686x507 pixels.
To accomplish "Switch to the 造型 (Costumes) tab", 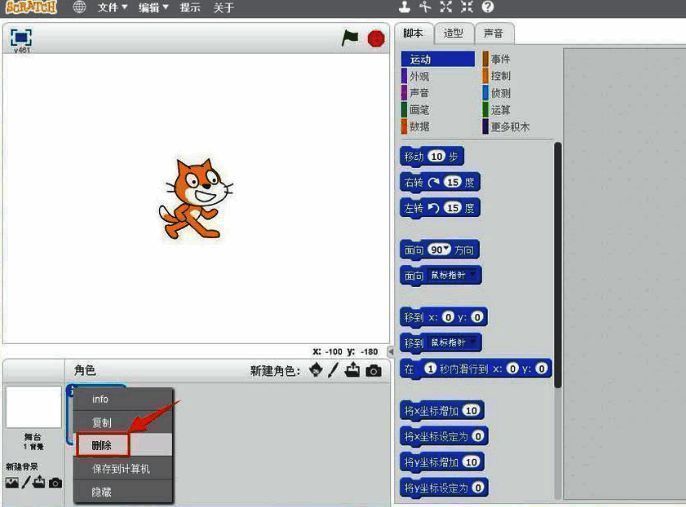I will (x=453, y=33).
